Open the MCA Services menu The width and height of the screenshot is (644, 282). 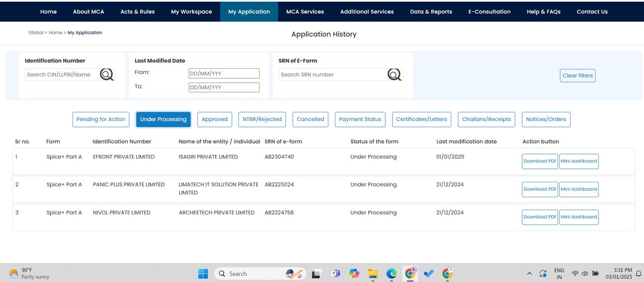click(305, 11)
